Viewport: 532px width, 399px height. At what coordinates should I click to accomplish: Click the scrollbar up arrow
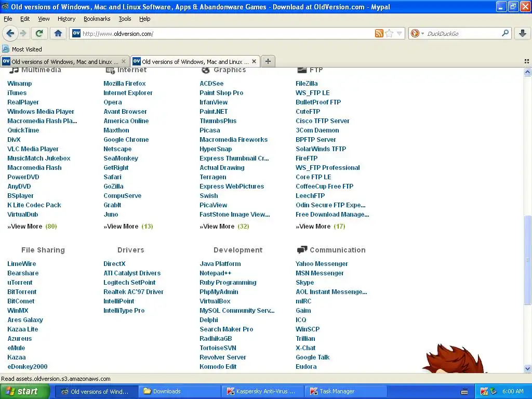coord(527,72)
